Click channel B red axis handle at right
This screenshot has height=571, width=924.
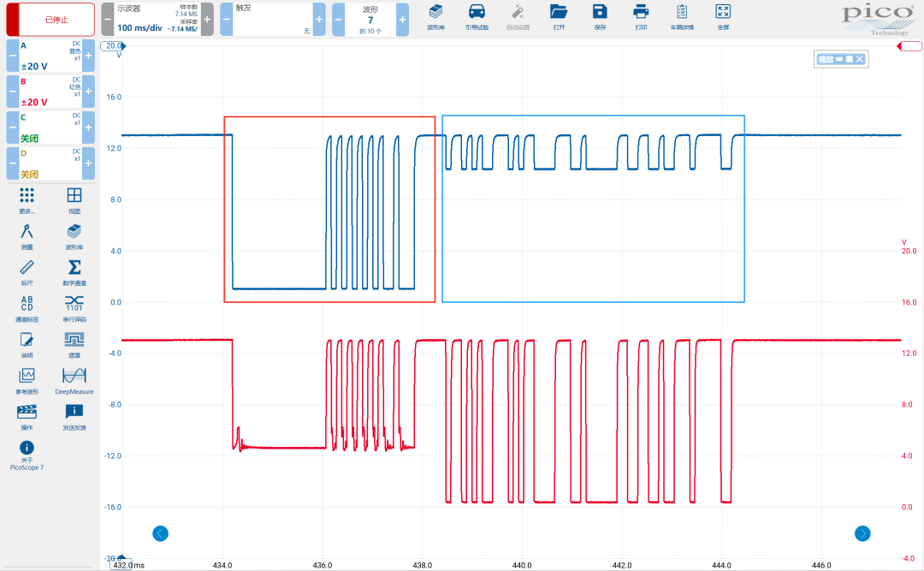[909, 46]
